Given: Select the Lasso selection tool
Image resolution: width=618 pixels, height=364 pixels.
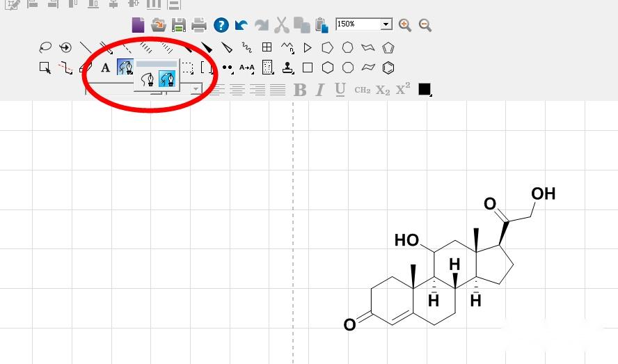Looking at the screenshot, I should point(45,47).
